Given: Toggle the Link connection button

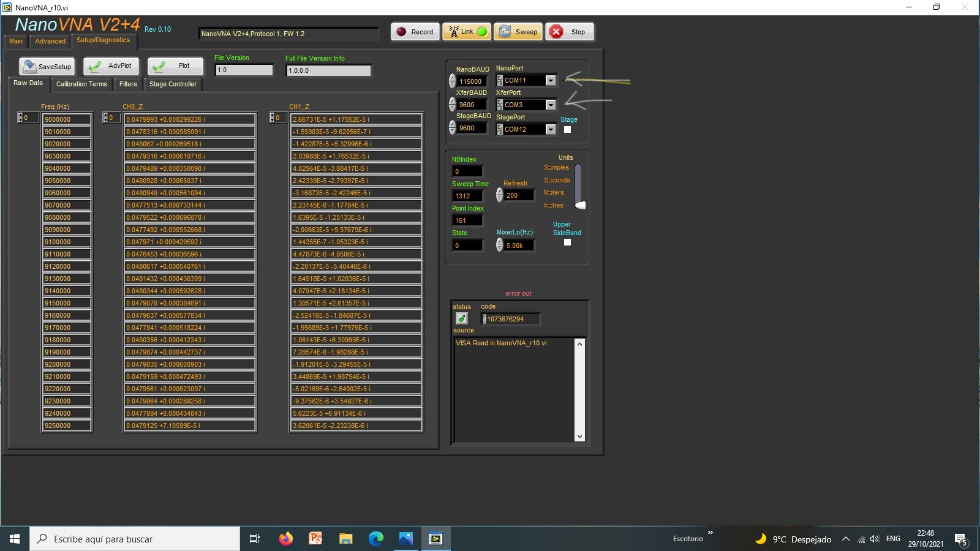Looking at the screenshot, I should click(467, 32).
